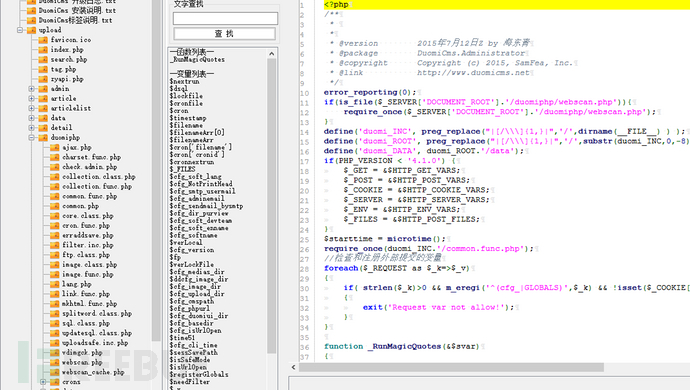Select $verLockFile variable entry
The height and width of the screenshot is (390, 690).
pyautogui.click(x=192, y=265)
